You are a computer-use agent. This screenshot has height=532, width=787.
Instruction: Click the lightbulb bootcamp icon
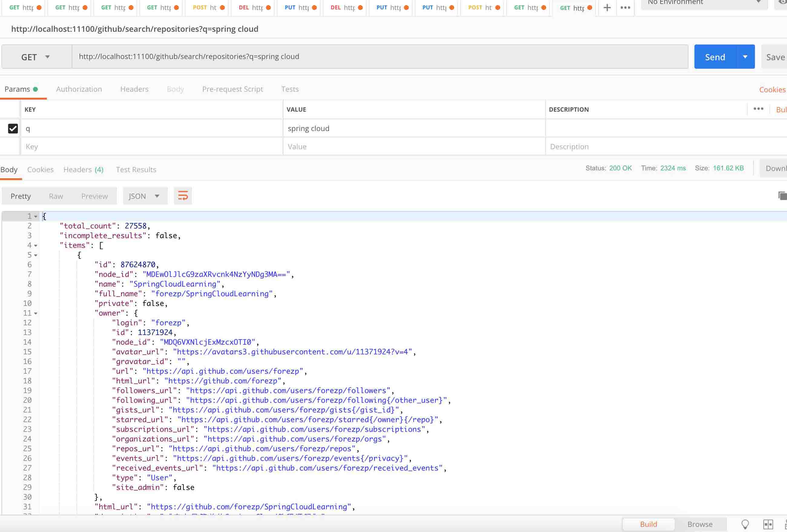745,524
